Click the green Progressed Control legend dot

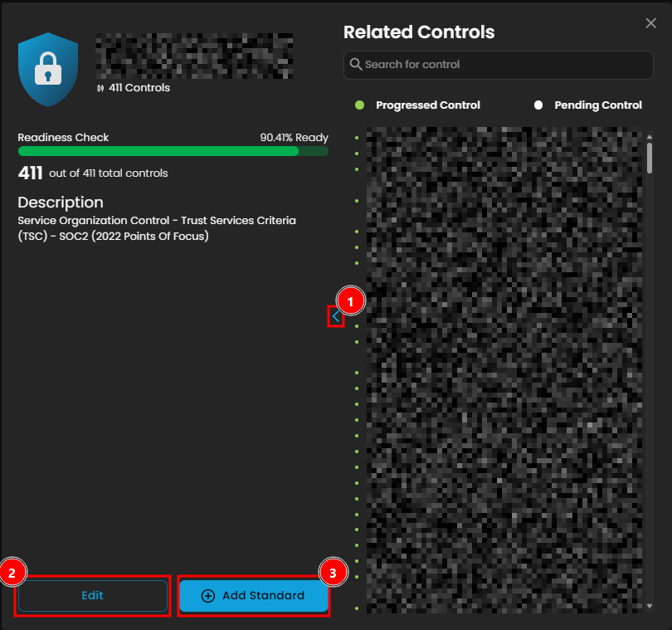coord(359,105)
